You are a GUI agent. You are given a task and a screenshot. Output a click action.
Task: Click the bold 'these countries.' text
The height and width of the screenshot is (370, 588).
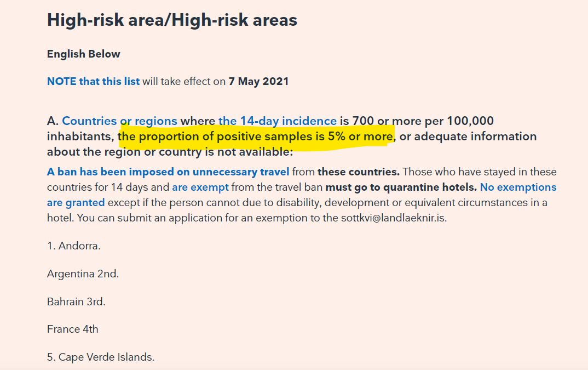pyautogui.click(x=359, y=172)
